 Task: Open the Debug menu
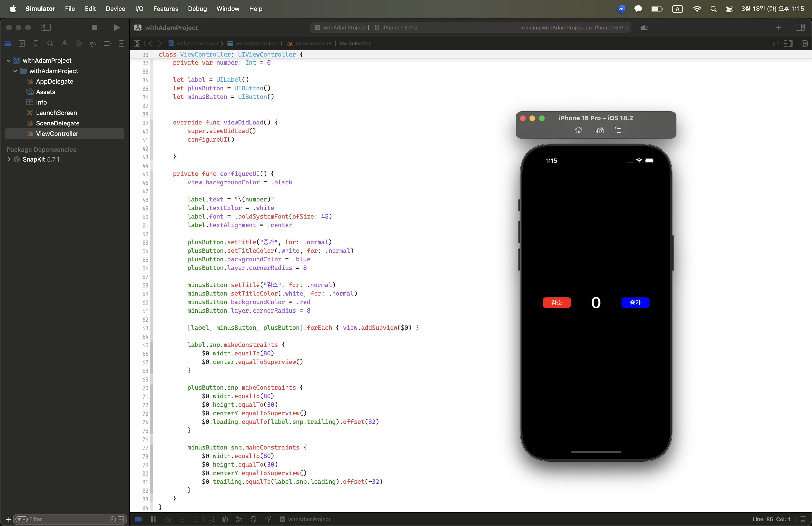(x=197, y=9)
